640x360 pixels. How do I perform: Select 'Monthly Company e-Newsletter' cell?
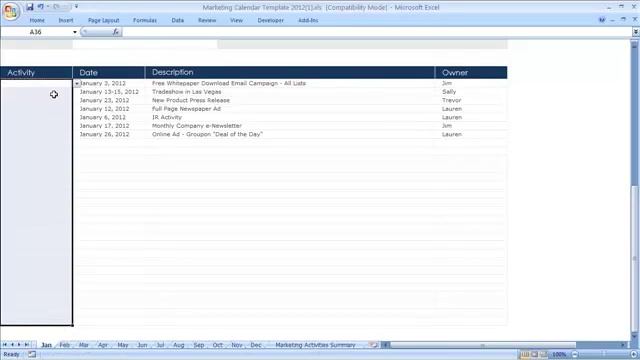tap(290, 126)
